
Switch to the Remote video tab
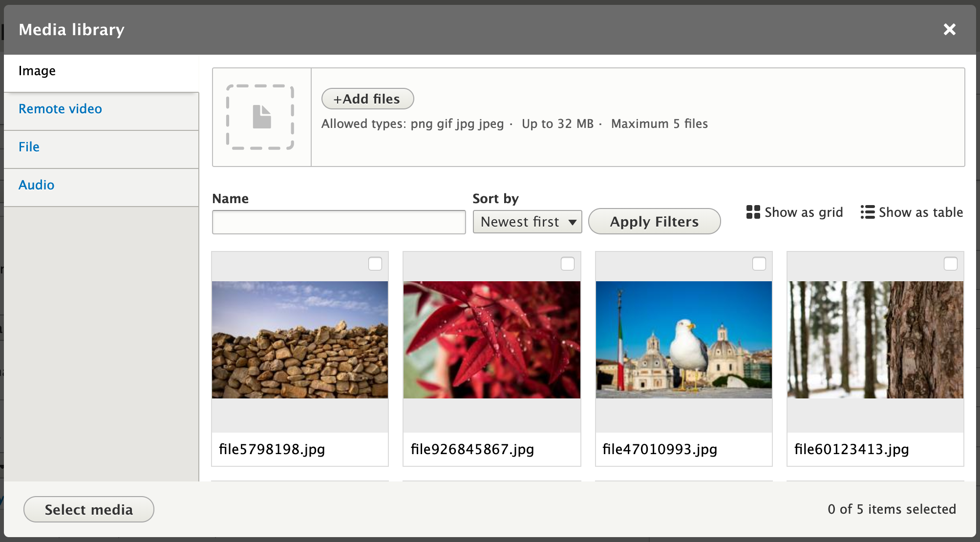[60, 108]
